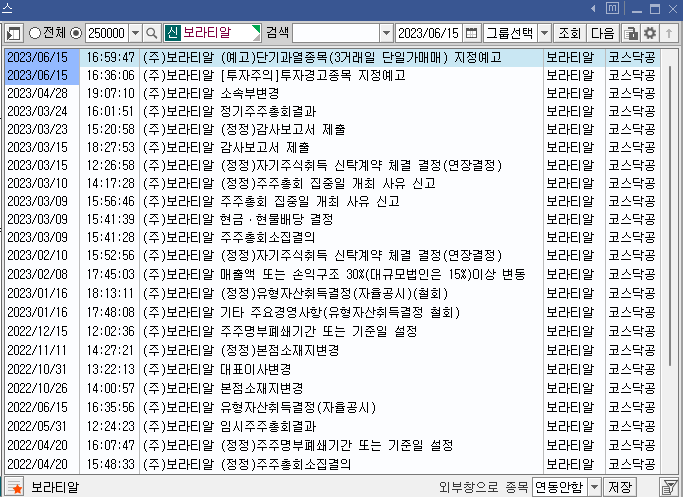Select the 전체 radio button

point(34,33)
